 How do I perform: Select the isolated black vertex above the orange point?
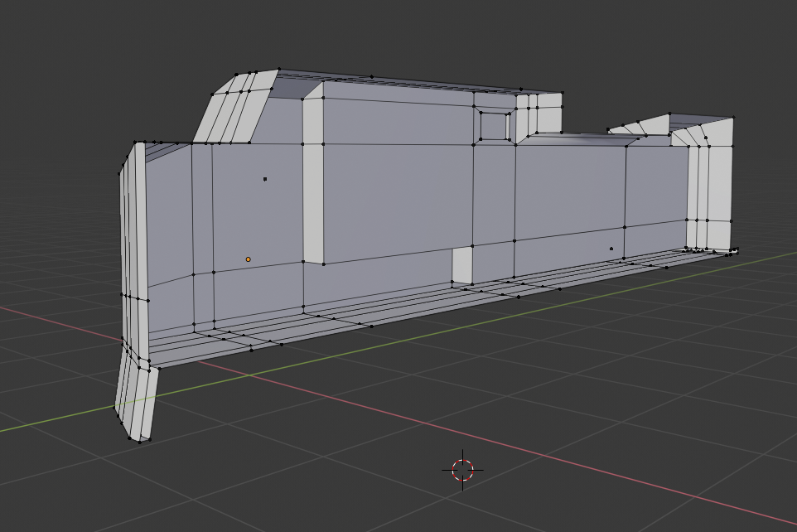[265, 179]
